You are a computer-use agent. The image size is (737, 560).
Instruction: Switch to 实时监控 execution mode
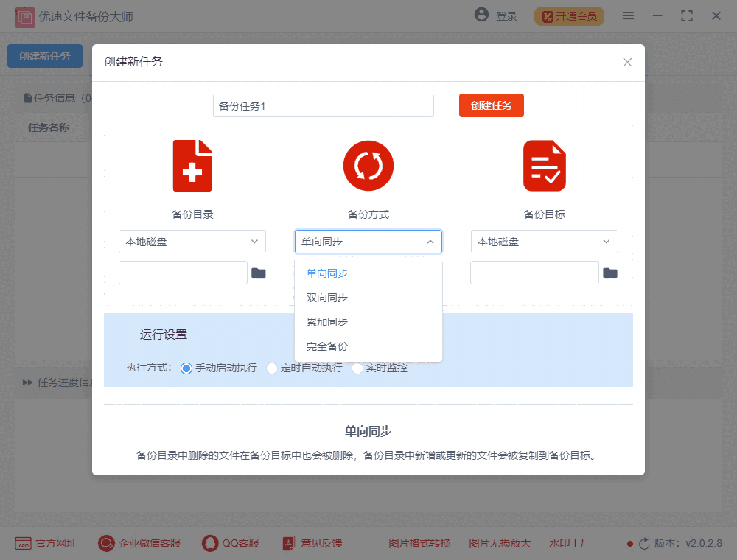(x=359, y=368)
